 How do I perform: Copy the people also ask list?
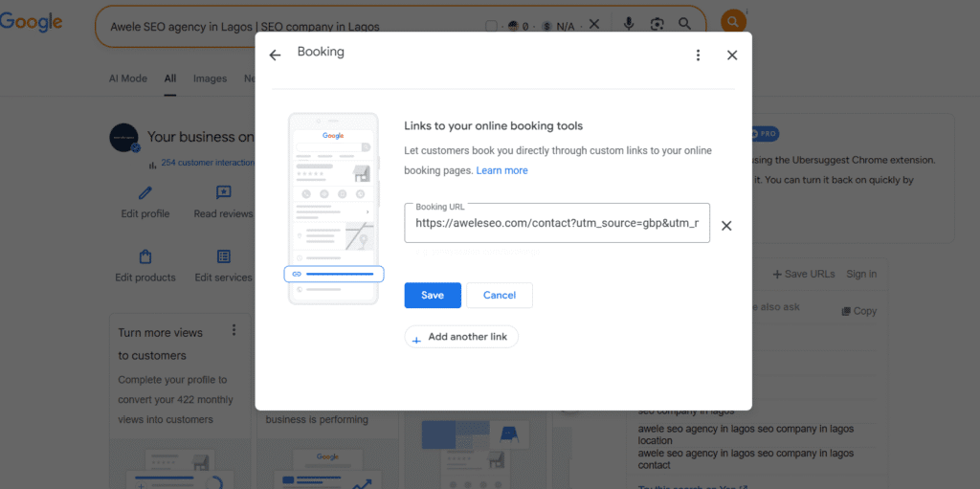[858, 311]
